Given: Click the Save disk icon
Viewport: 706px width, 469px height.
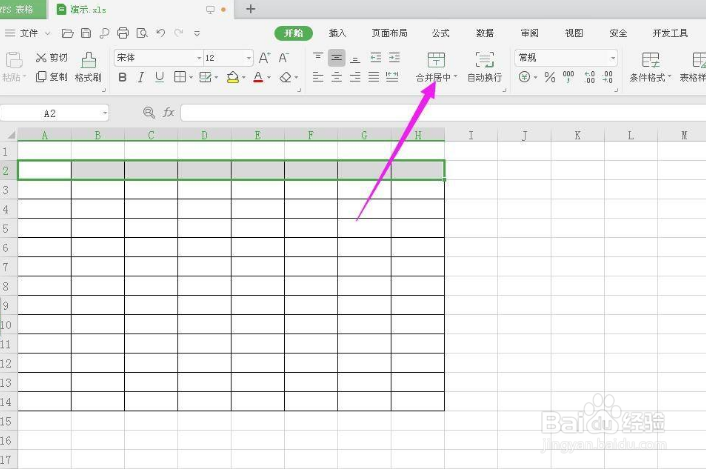Looking at the screenshot, I should click(86, 33).
